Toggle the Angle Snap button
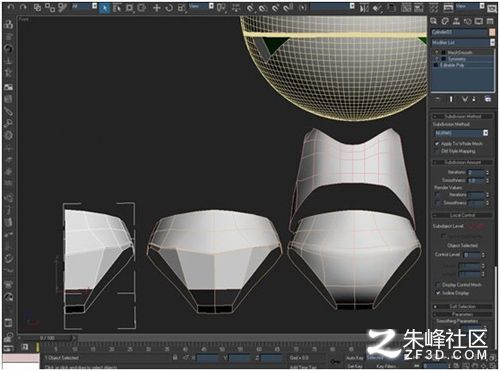This screenshot has width=500, height=371. point(263,8)
